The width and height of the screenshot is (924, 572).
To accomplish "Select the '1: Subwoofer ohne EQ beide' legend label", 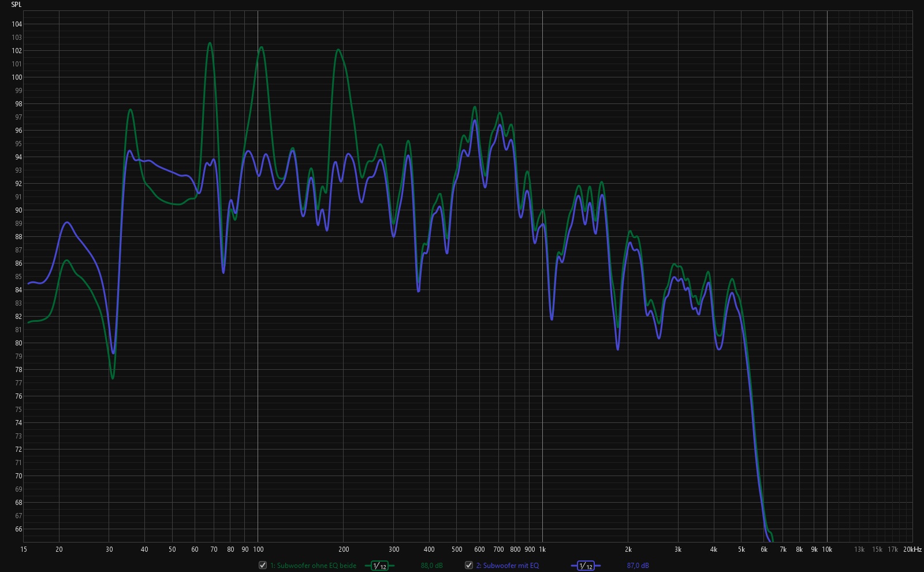I will pos(314,566).
